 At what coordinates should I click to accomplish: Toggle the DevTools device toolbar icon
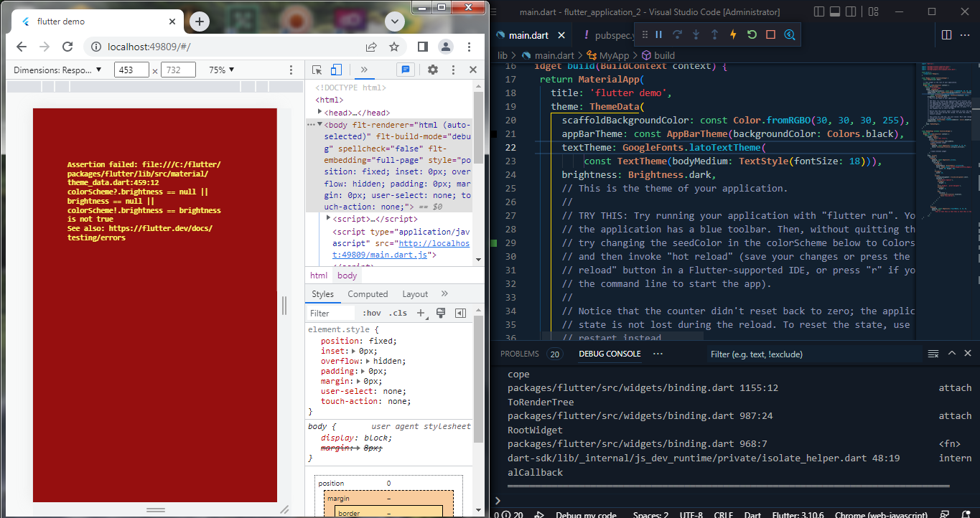click(x=335, y=70)
